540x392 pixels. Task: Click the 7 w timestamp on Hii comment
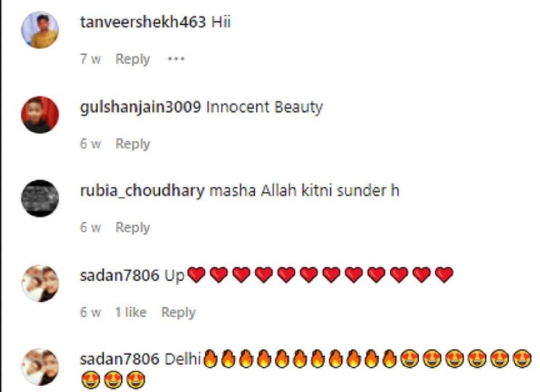91,59
